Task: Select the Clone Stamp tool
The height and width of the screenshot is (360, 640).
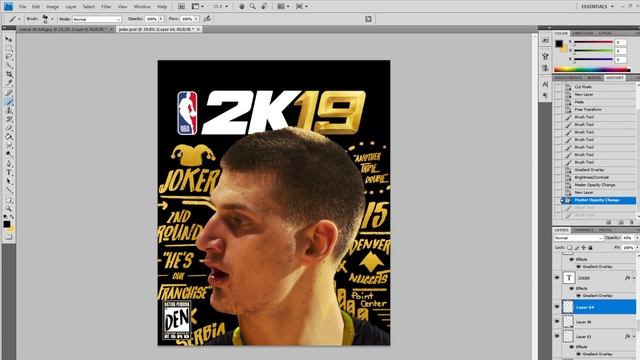Action: (x=9, y=110)
